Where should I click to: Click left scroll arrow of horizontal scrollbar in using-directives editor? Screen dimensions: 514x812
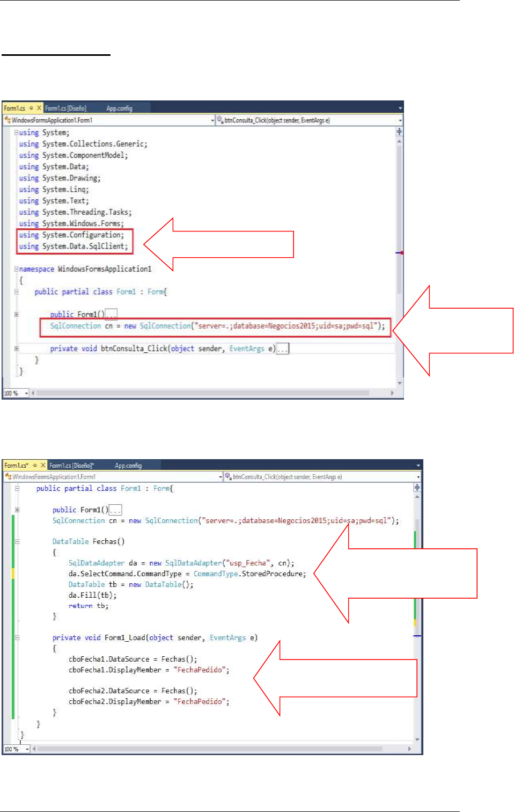point(33,393)
